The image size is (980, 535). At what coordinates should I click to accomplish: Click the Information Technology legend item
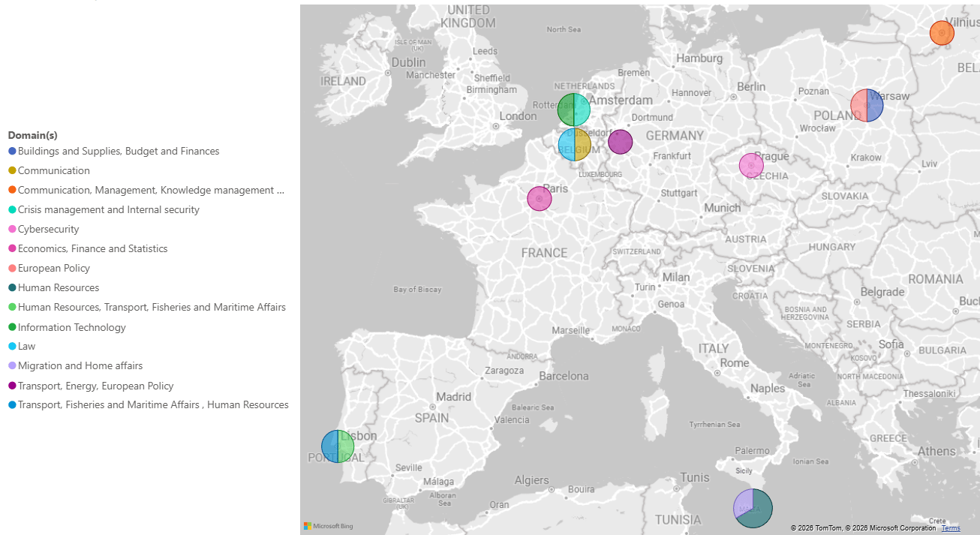(x=67, y=327)
